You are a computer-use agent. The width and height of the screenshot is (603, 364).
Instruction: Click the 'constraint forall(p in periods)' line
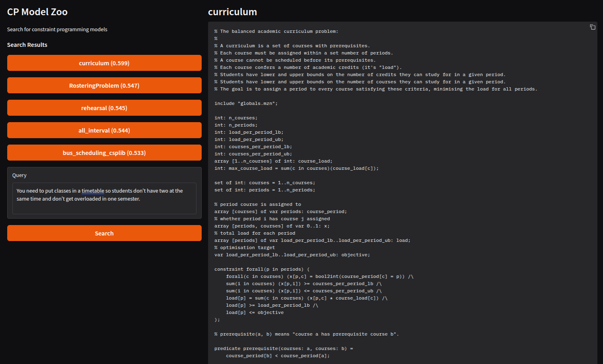(x=262, y=269)
